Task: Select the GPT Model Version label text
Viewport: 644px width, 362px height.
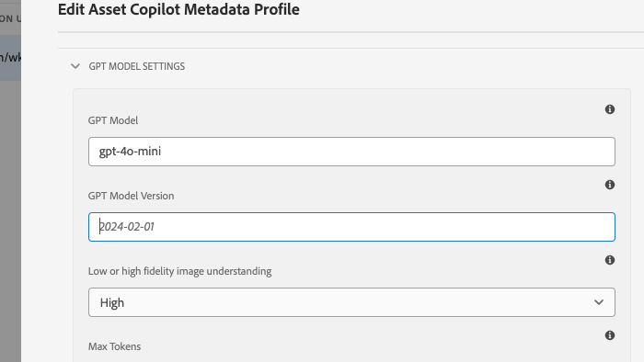Action: (x=131, y=196)
